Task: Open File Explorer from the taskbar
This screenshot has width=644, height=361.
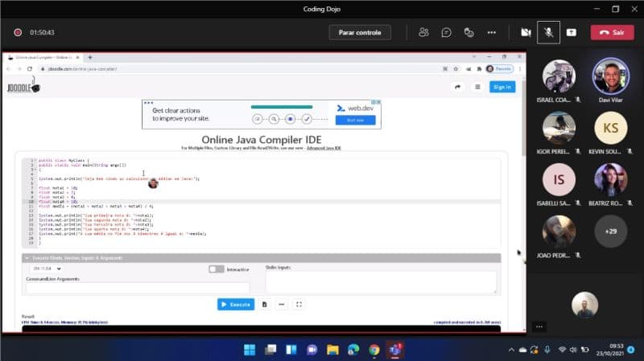Action: 332,350
